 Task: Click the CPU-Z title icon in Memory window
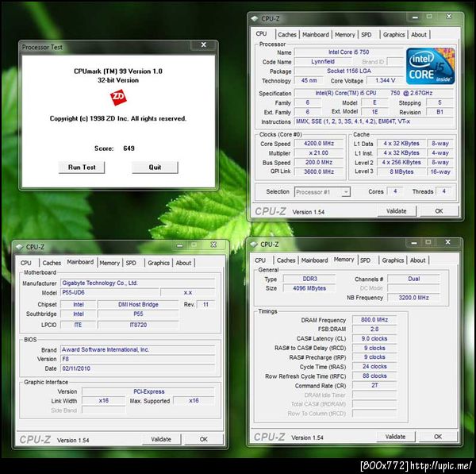254,245
